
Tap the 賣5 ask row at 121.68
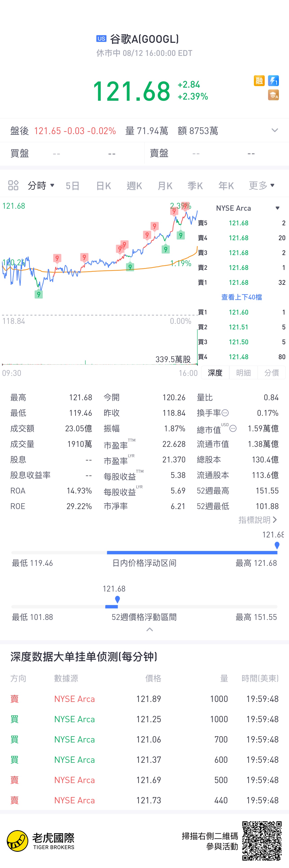(x=242, y=223)
